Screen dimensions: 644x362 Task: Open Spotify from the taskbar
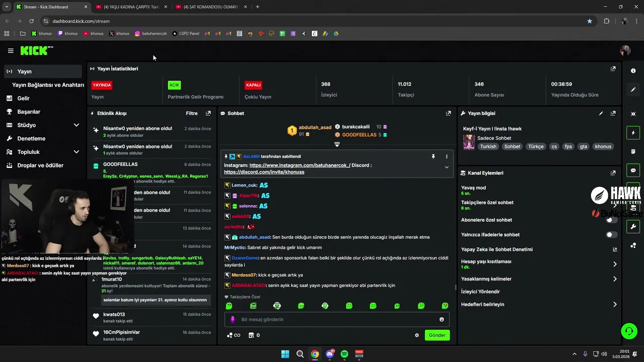tap(344, 354)
